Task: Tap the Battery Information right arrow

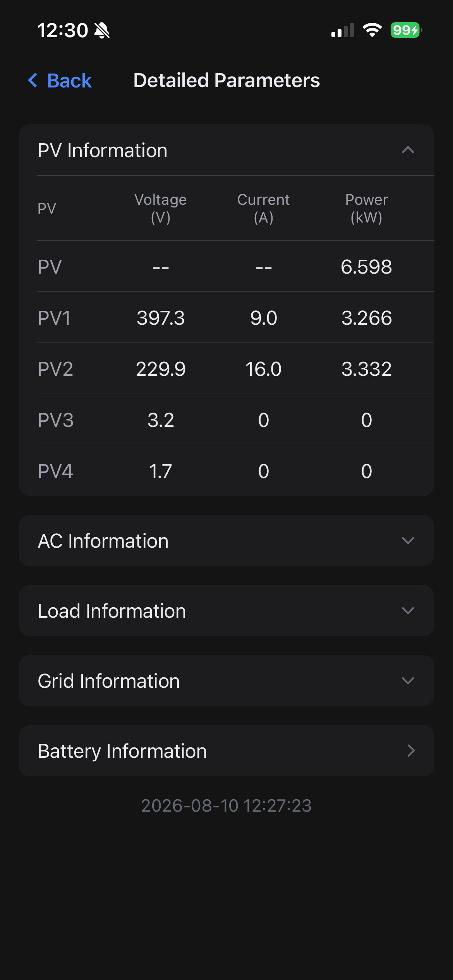Action: 411,751
